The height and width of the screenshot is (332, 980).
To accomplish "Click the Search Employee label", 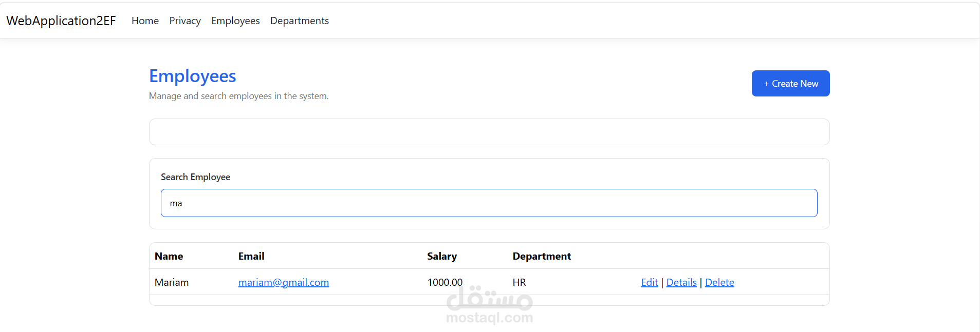I will click(x=195, y=177).
